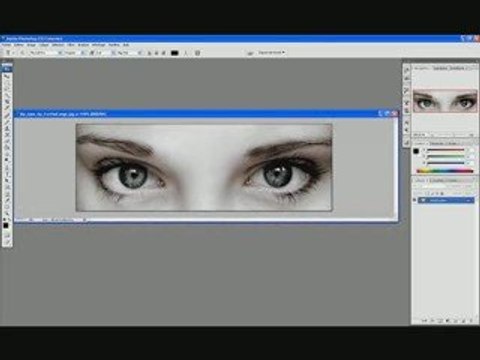480x360 pixels.
Task: Open the Warp Text dialog
Action: [x=186, y=53]
